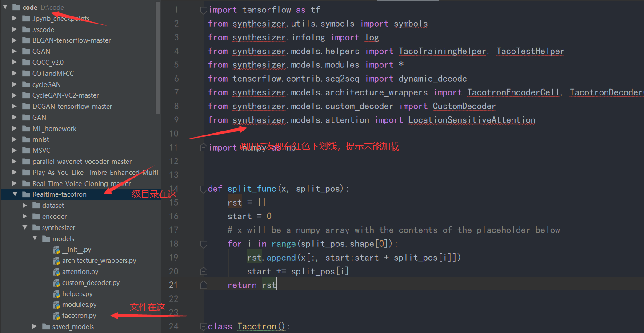Viewport: 644px width, 333px height.
Task: Expand the CQCC_v2.0 folder arrow
Action: pyautogui.click(x=15, y=62)
